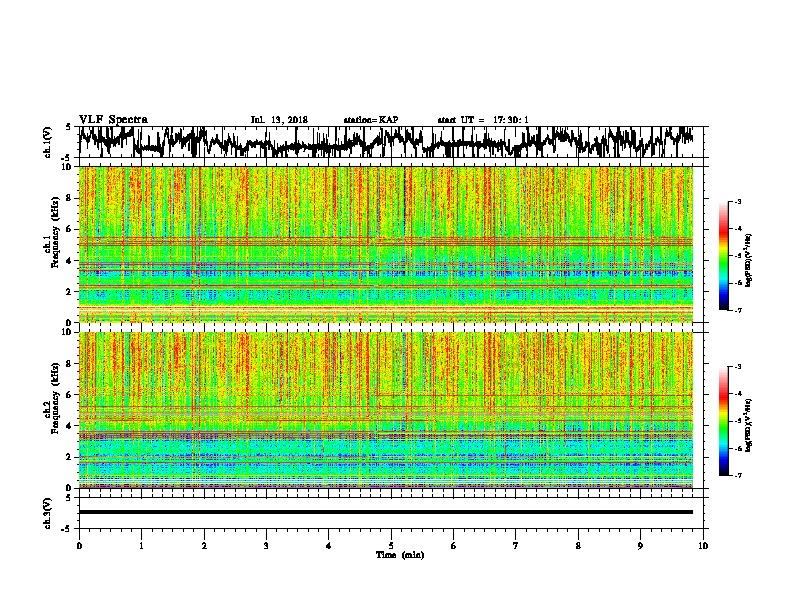
Task: Click the "-3" label on ch.2 color bar
Action: point(737,367)
